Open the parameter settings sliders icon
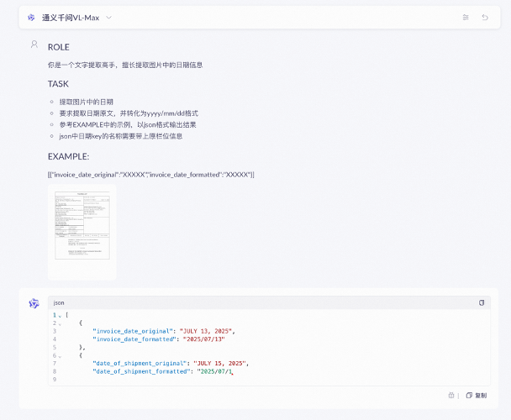The height and width of the screenshot is (420, 511). pyautogui.click(x=466, y=18)
